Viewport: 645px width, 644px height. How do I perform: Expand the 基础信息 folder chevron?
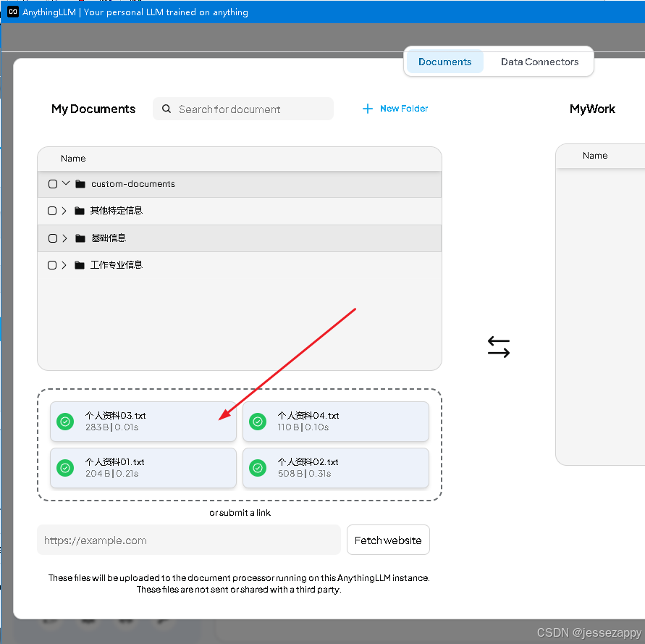tap(65, 238)
